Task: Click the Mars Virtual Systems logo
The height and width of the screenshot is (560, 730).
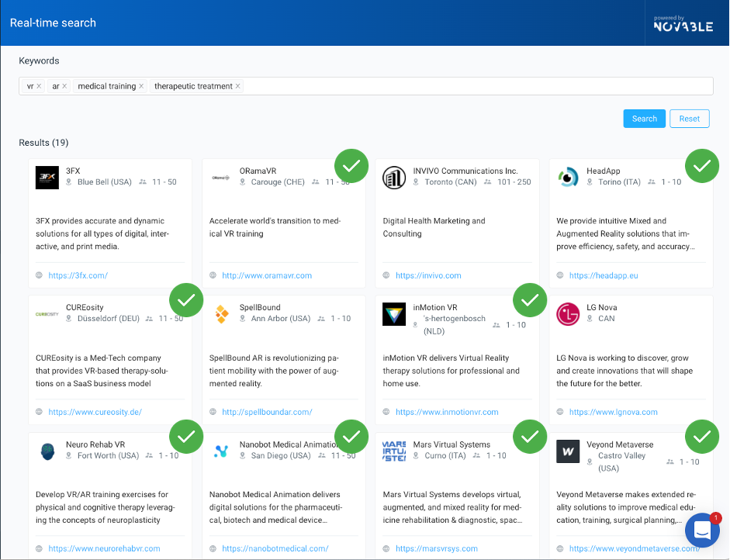Action: (x=394, y=451)
